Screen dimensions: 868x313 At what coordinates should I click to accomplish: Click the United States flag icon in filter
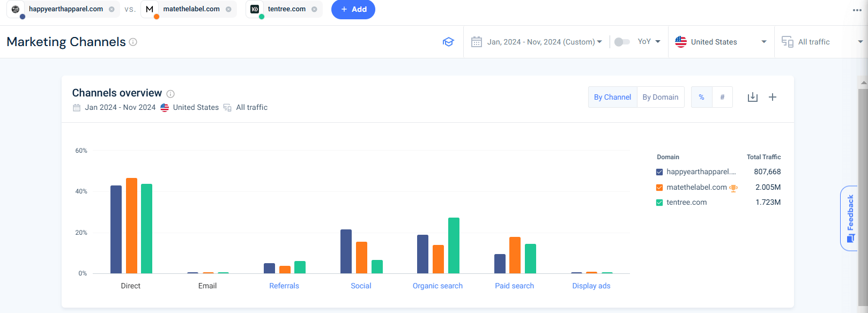tap(681, 42)
